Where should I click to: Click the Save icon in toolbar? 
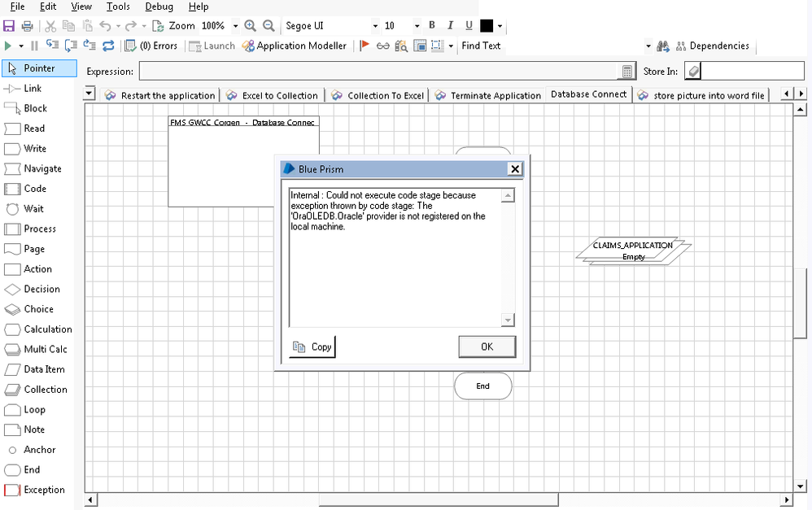point(10,26)
